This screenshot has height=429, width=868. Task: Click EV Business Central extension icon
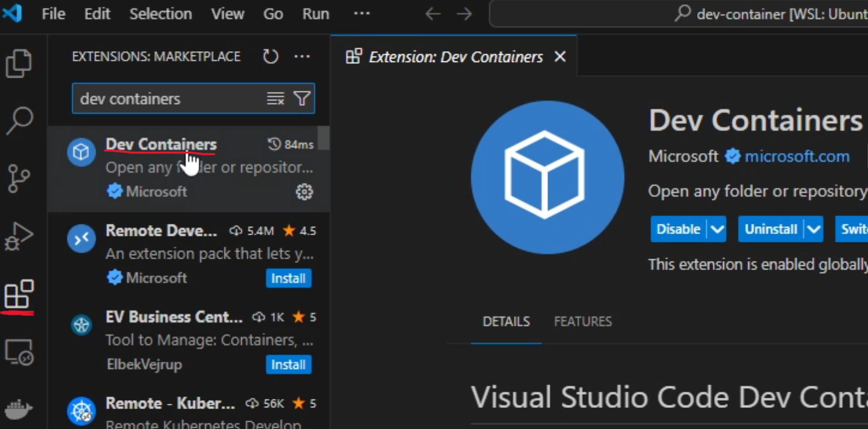(x=81, y=325)
